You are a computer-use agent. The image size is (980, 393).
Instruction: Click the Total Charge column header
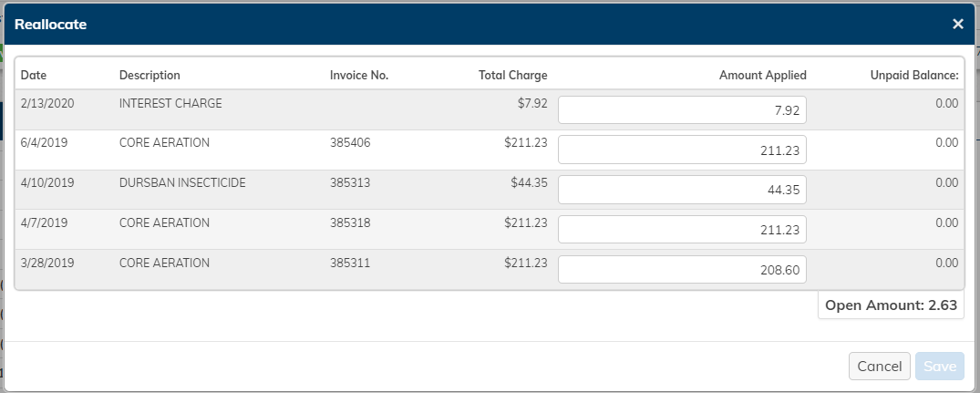(x=512, y=75)
